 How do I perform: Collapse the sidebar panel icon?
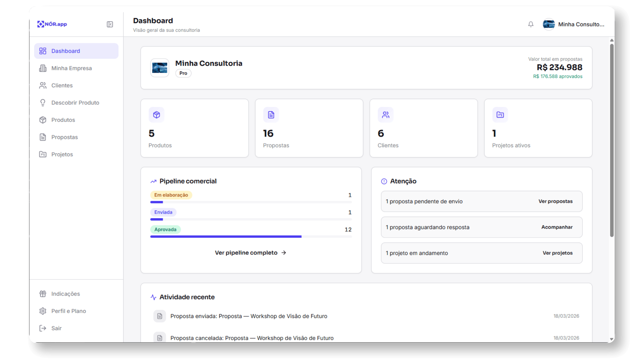click(x=110, y=24)
